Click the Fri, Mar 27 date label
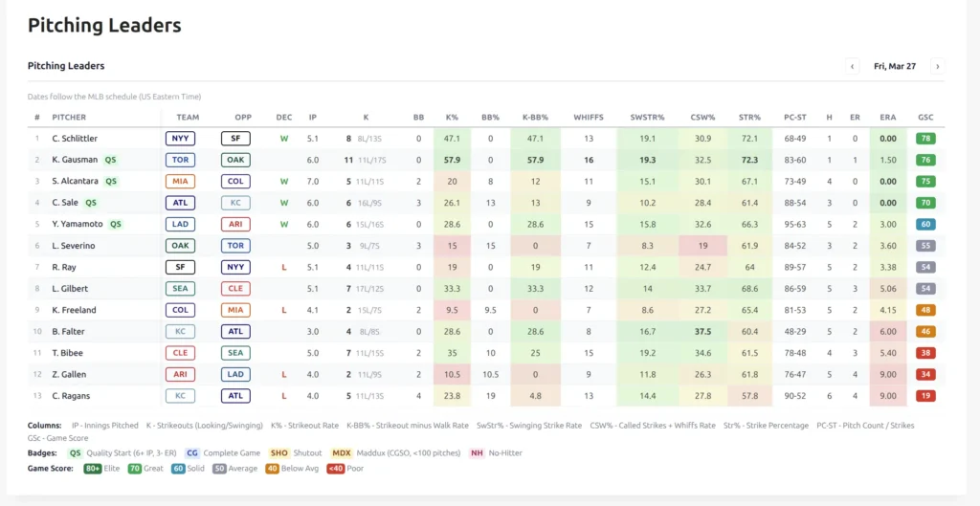Image resolution: width=980 pixels, height=506 pixels. click(895, 66)
